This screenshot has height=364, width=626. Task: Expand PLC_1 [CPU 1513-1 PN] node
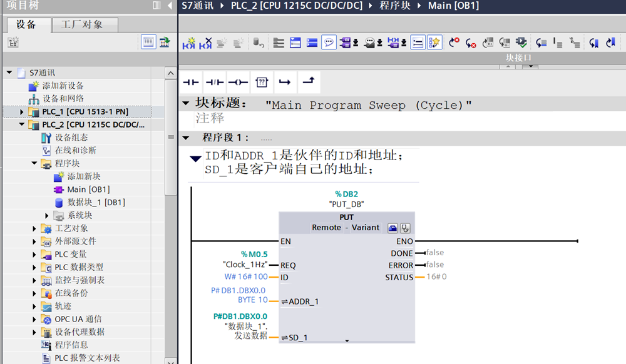pos(22,112)
